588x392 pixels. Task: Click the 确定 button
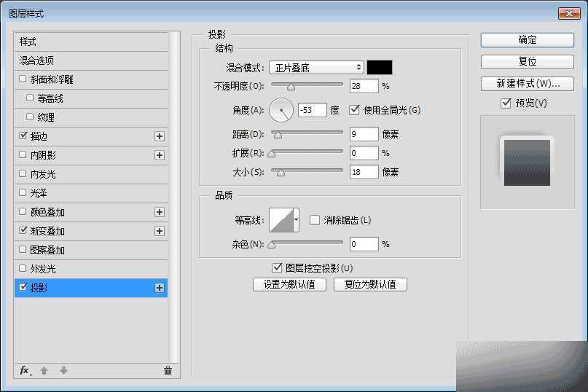click(x=528, y=40)
